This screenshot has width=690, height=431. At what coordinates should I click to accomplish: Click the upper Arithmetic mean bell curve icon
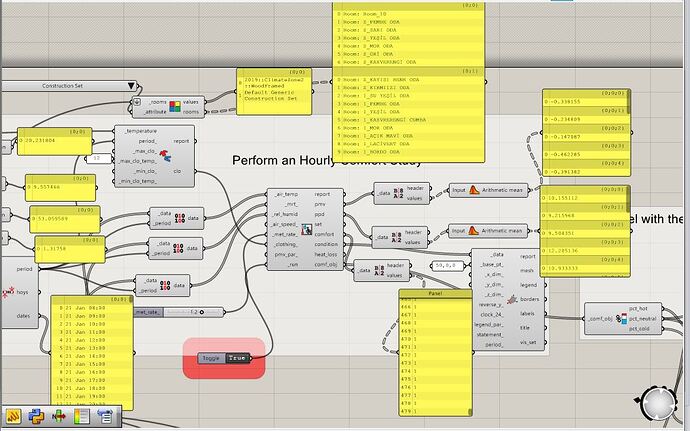pyautogui.click(x=474, y=190)
